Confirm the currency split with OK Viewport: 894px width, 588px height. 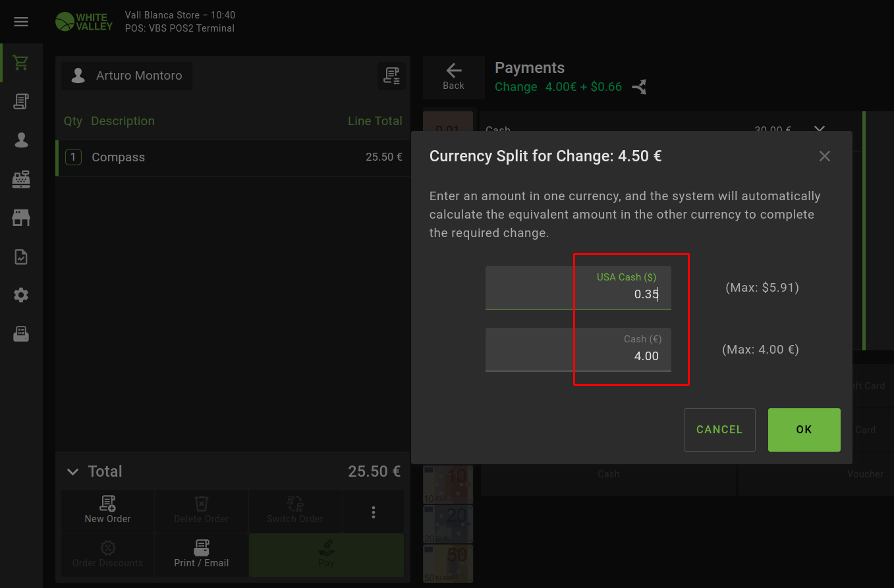pyautogui.click(x=804, y=430)
